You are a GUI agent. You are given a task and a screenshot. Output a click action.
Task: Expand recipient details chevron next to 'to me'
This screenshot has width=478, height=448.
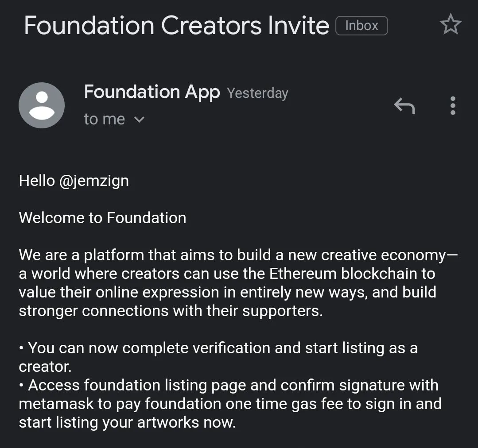[139, 120]
